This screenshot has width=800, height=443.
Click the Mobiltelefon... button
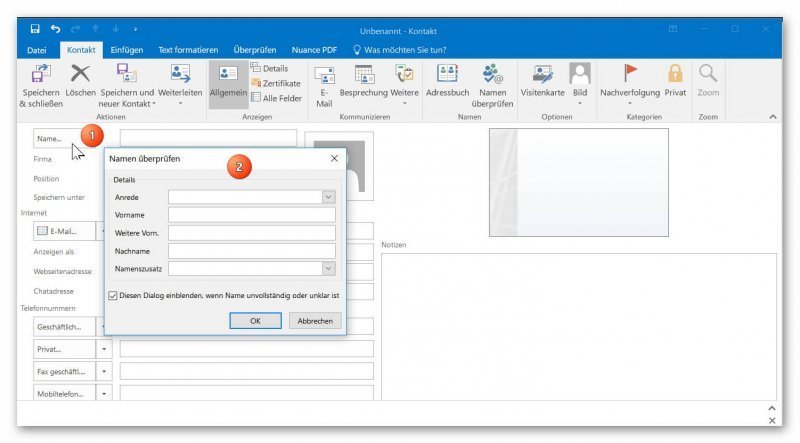click(64, 394)
